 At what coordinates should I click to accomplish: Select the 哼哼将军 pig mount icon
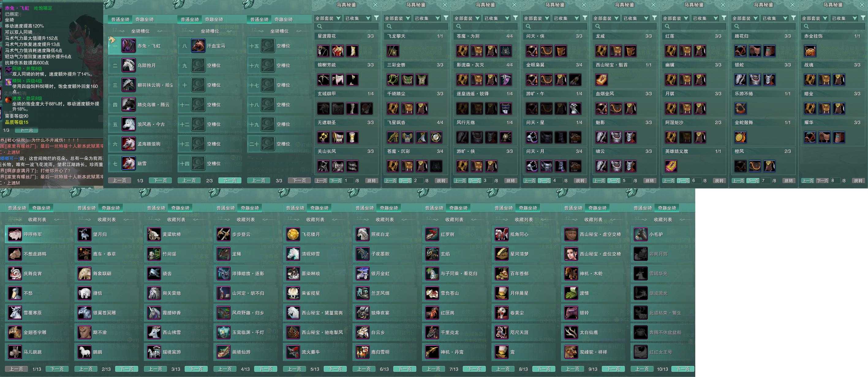15,234
